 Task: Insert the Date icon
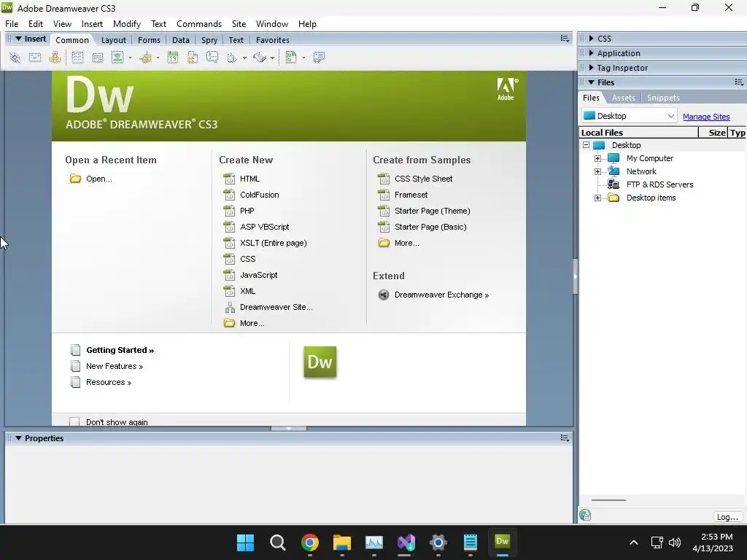(172, 58)
